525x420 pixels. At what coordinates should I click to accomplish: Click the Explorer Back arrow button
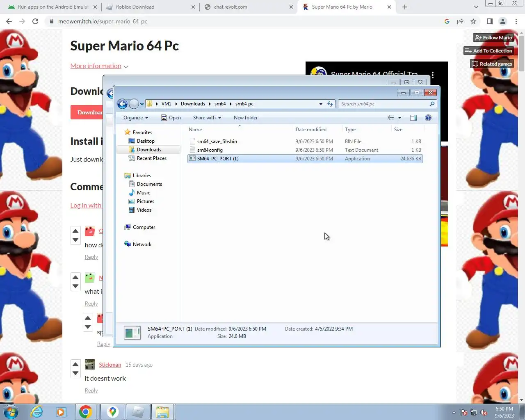pyautogui.click(x=122, y=104)
